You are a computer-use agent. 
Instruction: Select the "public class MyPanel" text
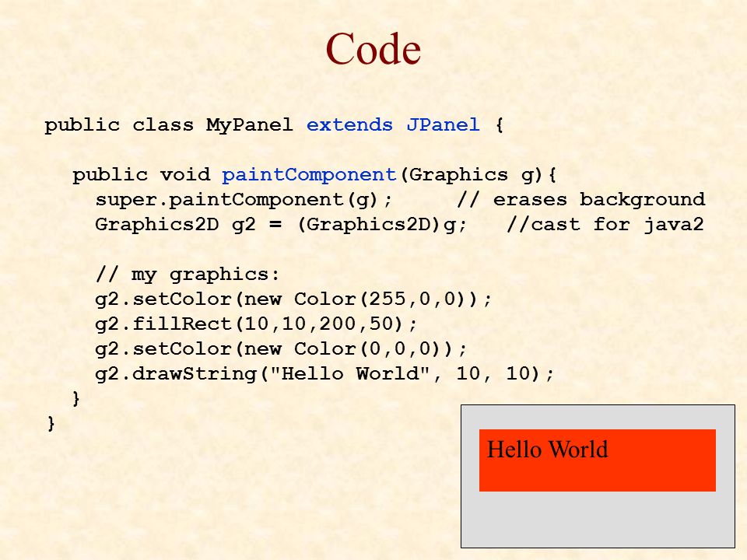tap(169, 125)
